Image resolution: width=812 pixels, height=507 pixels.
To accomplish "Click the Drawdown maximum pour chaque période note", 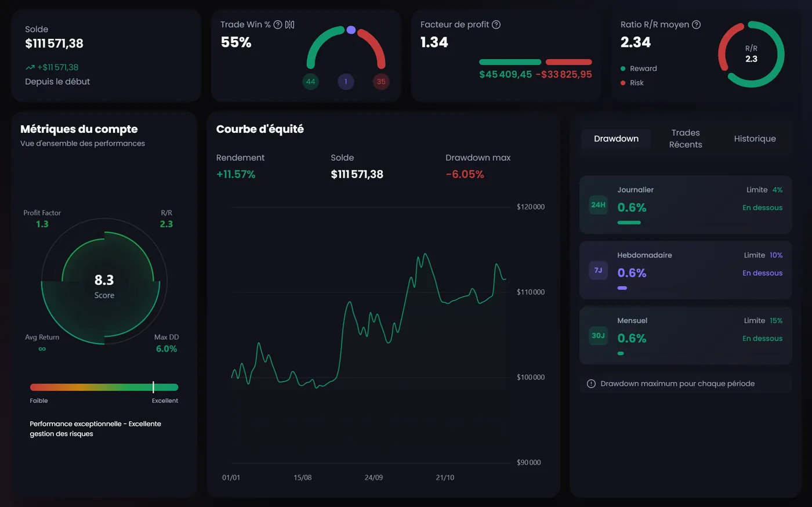I will (x=677, y=383).
